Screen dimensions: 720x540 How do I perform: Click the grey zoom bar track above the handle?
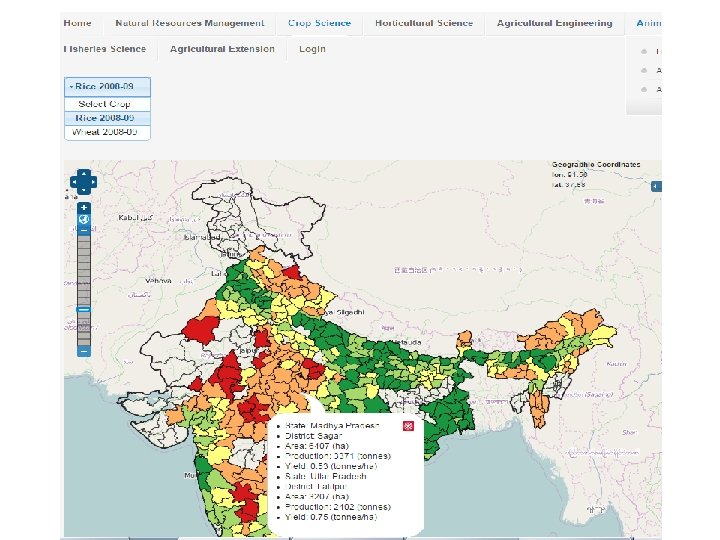point(84,270)
